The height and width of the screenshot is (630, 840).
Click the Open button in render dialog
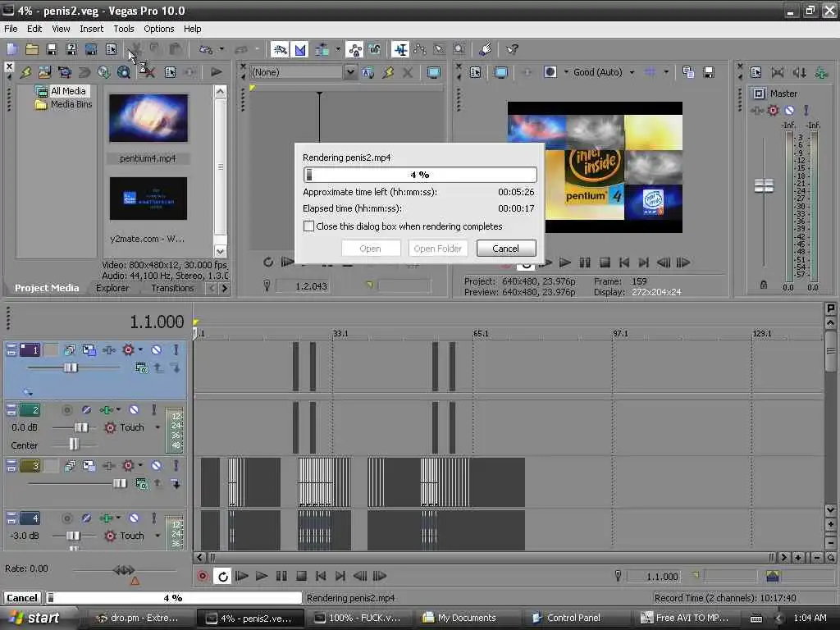pyautogui.click(x=370, y=249)
